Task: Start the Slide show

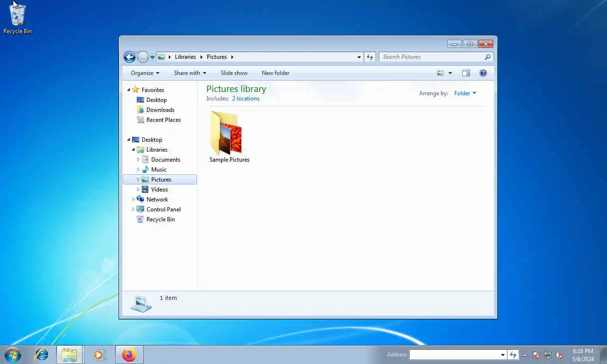Action: tap(234, 73)
